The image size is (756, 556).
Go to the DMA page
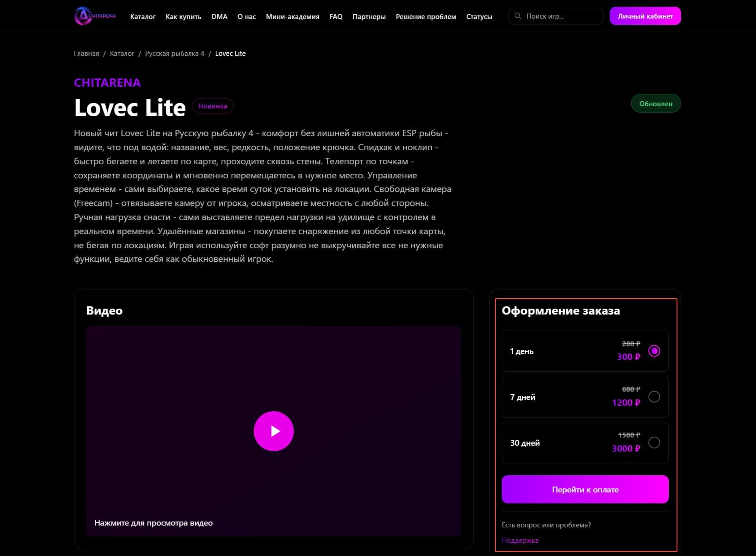tap(219, 16)
